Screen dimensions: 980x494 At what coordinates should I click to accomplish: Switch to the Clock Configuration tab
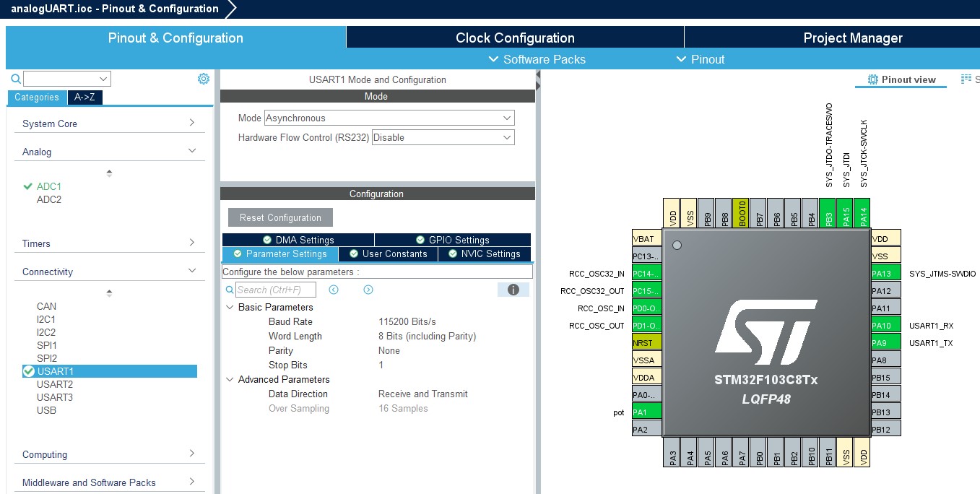(515, 38)
